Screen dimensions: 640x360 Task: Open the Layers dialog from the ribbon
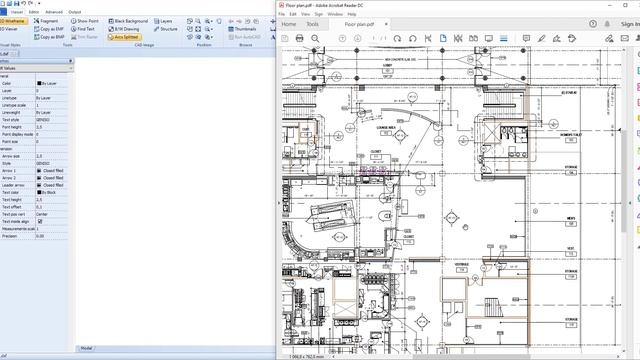pyautogui.click(x=163, y=21)
